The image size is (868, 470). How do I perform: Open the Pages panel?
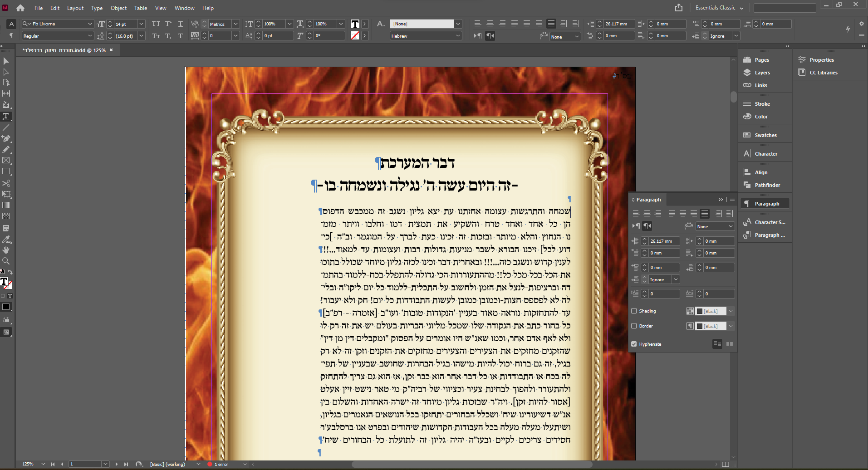coord(761,60)
